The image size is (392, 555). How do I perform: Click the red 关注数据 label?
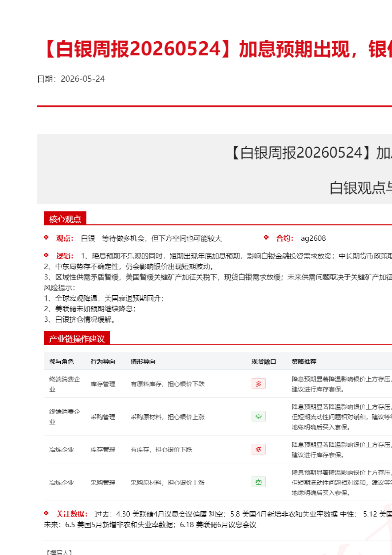(x=72, y=514)
